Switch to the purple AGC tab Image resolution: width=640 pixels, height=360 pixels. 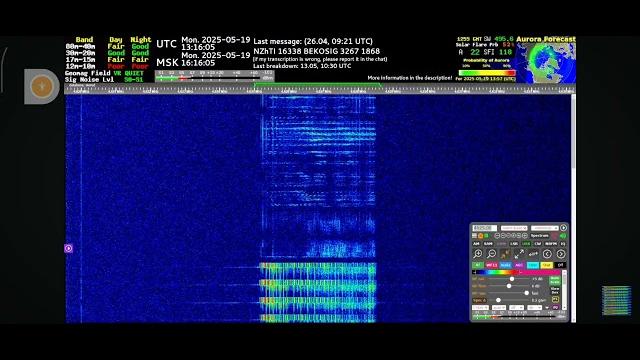click(x=519, y=265)
